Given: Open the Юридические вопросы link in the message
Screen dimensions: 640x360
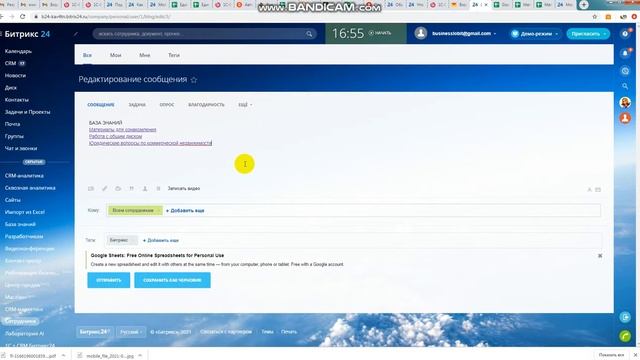Looking at the screenshot, I should (x=150, y=143).
